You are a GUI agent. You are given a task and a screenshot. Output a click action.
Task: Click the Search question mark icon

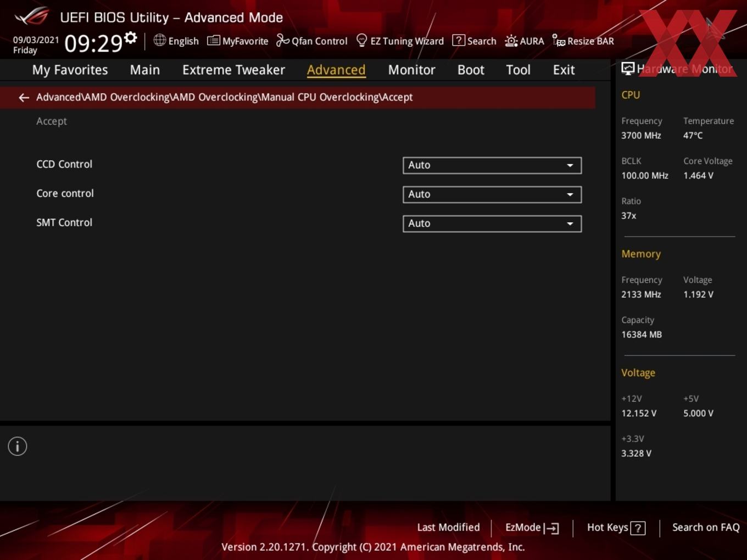tap(458, 40)
